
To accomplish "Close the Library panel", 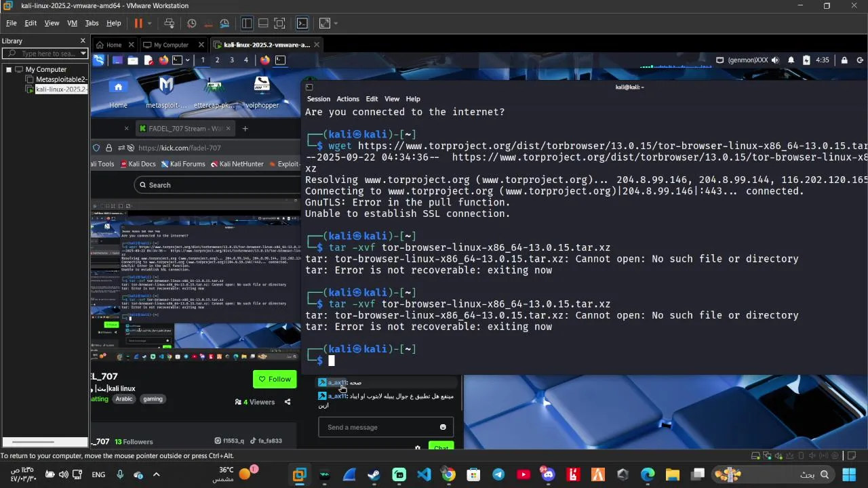I will (x=83, y=41).
